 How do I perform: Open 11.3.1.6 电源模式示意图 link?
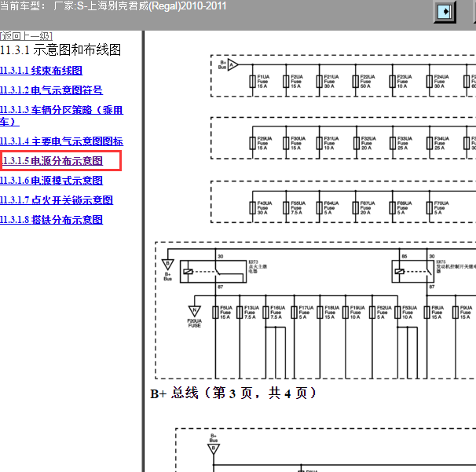[51, 181]
